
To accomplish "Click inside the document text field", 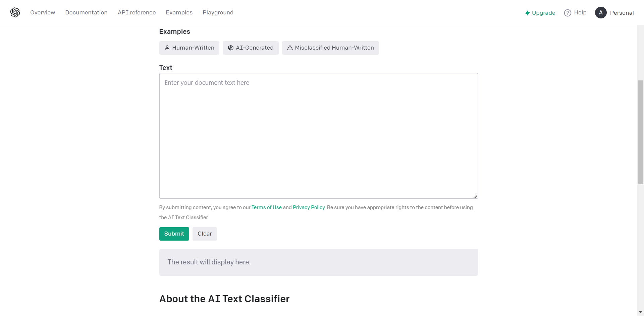I will [318, 136].
